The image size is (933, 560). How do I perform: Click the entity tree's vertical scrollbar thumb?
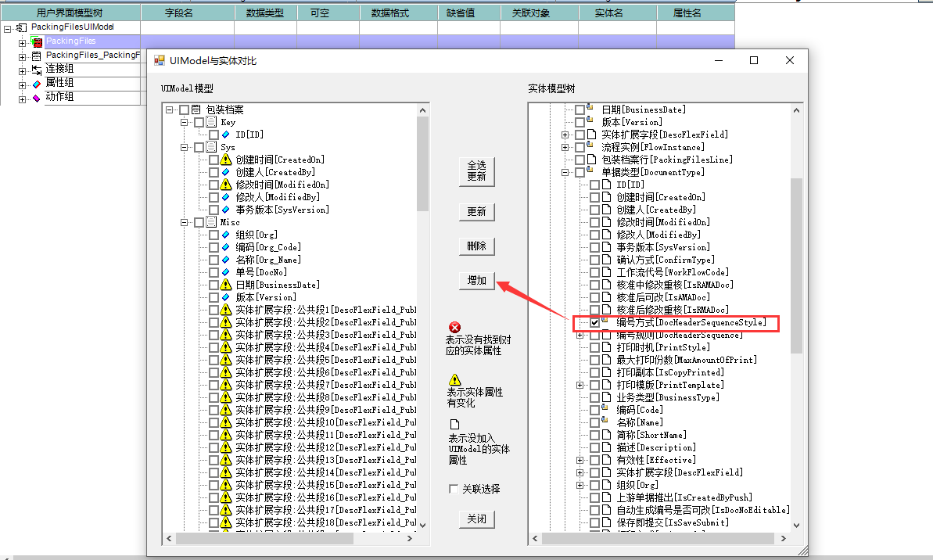796,264
